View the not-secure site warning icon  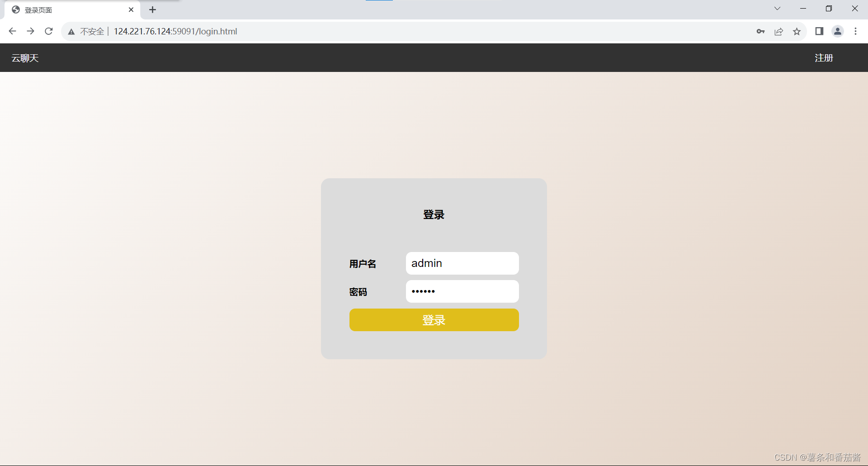point(71,32)
